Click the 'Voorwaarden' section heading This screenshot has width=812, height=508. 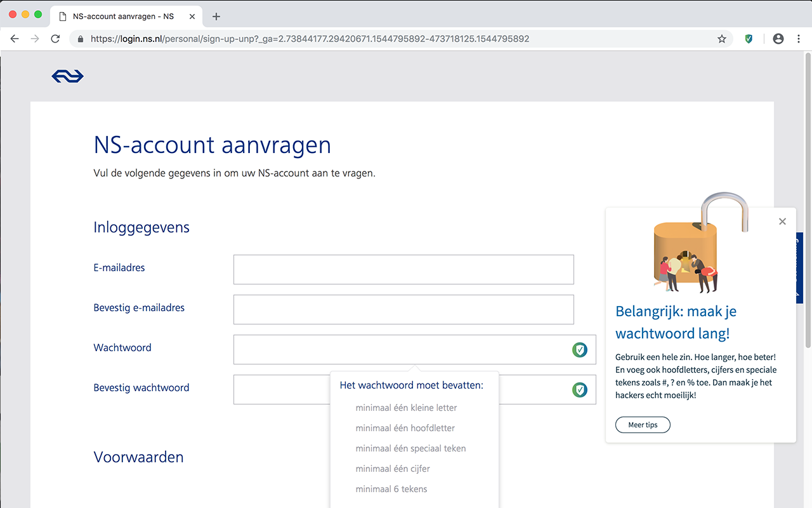[x=138, y=457]
